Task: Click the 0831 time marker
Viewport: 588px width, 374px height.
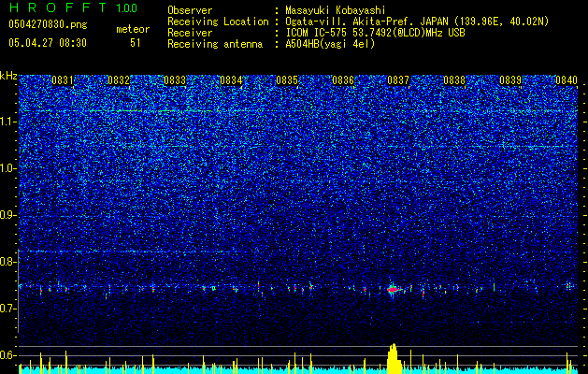Action: point(63,80)
